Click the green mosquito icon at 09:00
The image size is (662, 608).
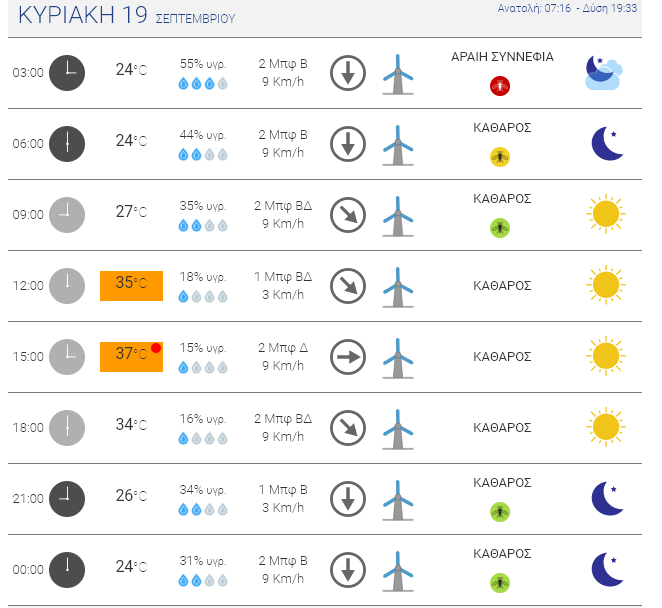499,228
